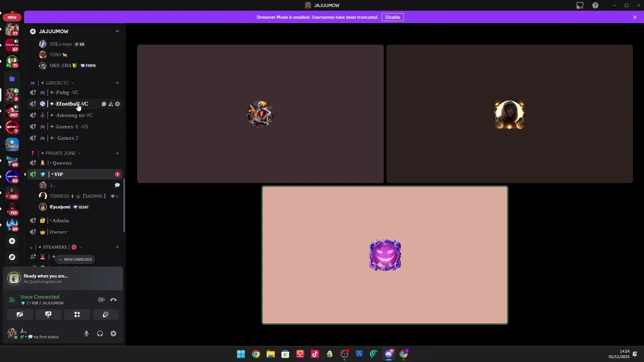Image resolution: width=644 pixels, height=362 pixels.
Task: Disconnect from voice channel
Action: pos(113,300)
